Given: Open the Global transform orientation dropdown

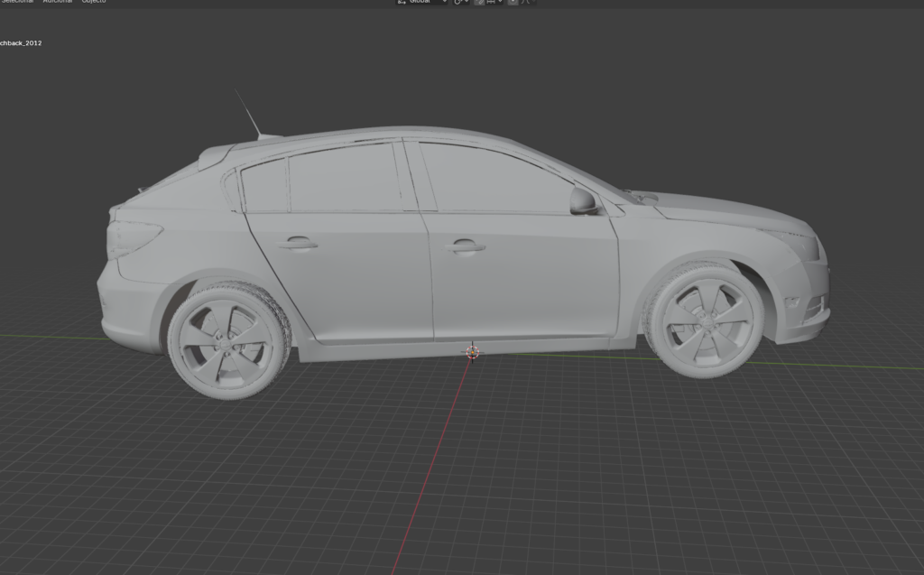Looking at the screenshot, I should pos(421,2).
